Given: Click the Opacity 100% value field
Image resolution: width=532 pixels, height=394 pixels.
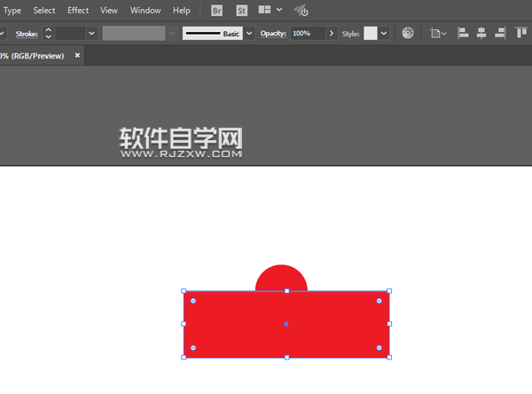Looking at the screenshot, I should pyautogui.click(x=308, y=34).
